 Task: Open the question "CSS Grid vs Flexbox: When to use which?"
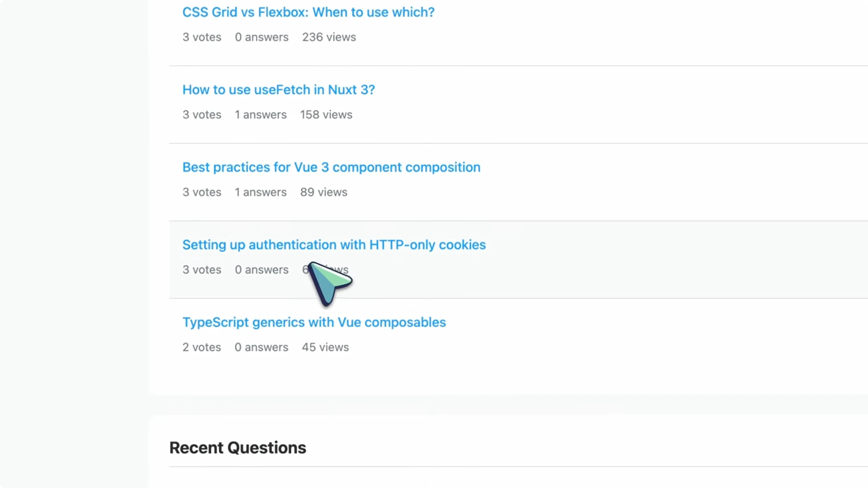[x=308, y=12]
